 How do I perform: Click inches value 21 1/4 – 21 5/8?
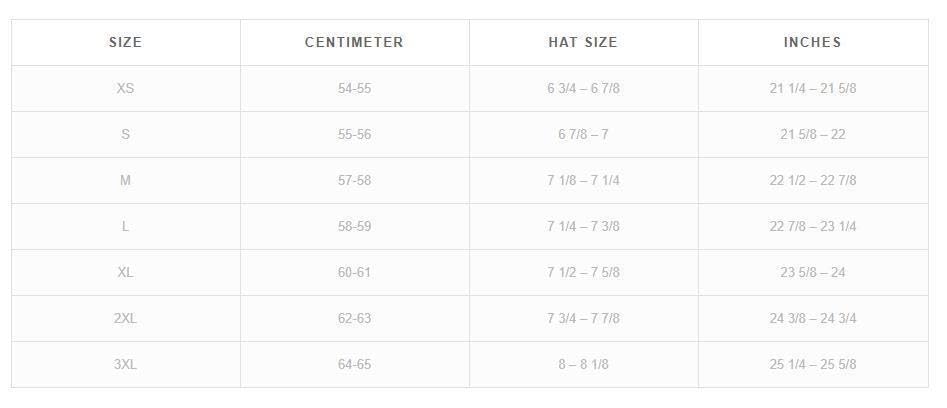coord(812,88)
